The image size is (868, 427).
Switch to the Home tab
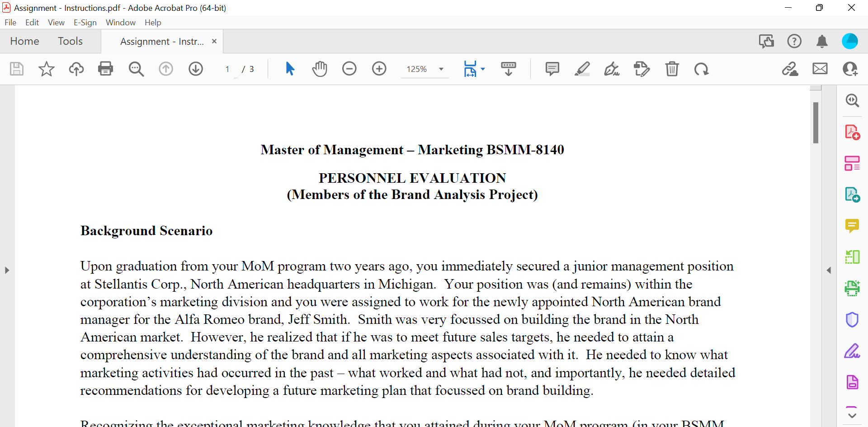point(24,41)
